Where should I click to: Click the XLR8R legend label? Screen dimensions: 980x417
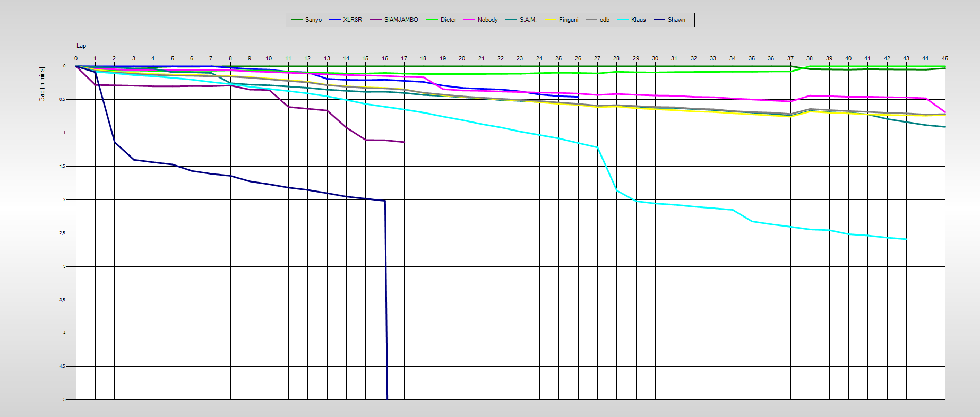pos(353,20)
